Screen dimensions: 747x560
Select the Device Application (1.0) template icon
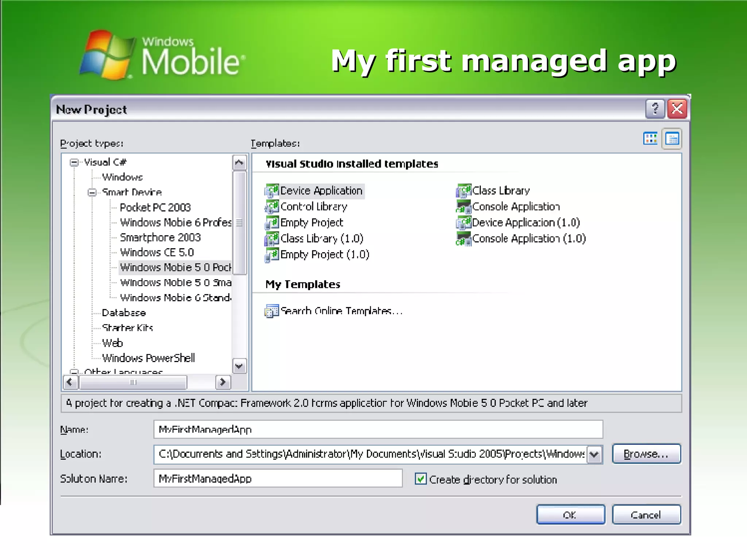pos(464,223)
